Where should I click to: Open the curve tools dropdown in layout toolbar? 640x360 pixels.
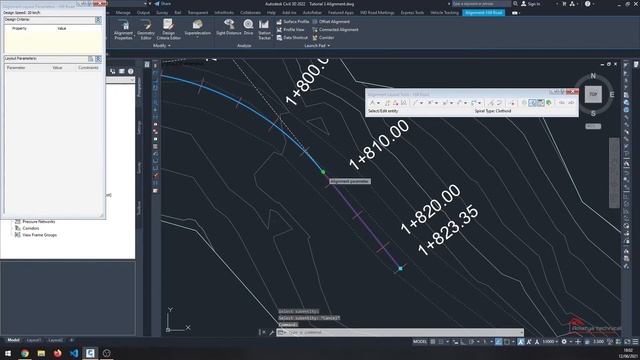pyautogui.click(x=436, y=103)
